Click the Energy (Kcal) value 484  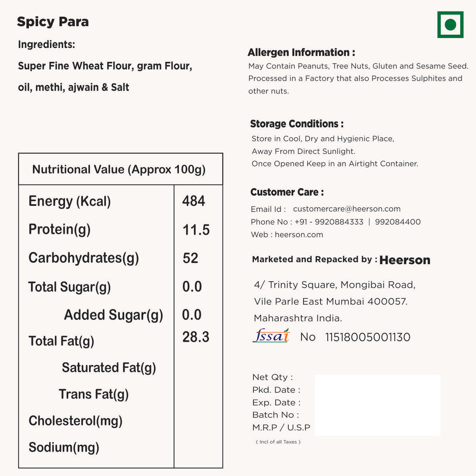tap(193, 201)
